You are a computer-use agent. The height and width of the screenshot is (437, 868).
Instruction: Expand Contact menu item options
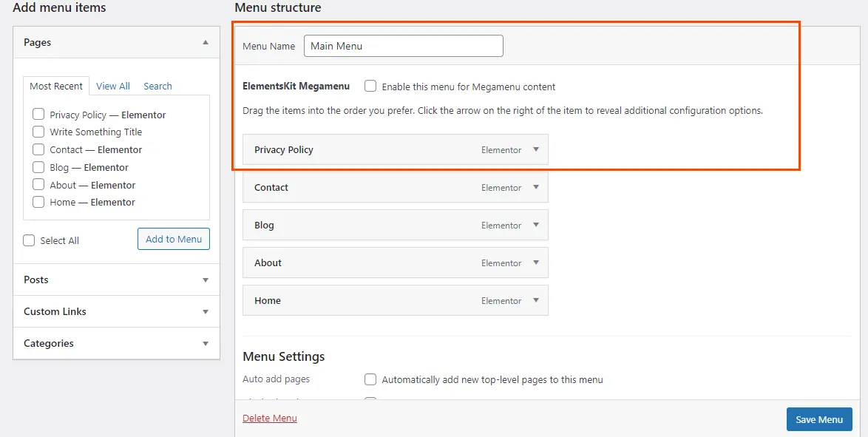point(535,187)
